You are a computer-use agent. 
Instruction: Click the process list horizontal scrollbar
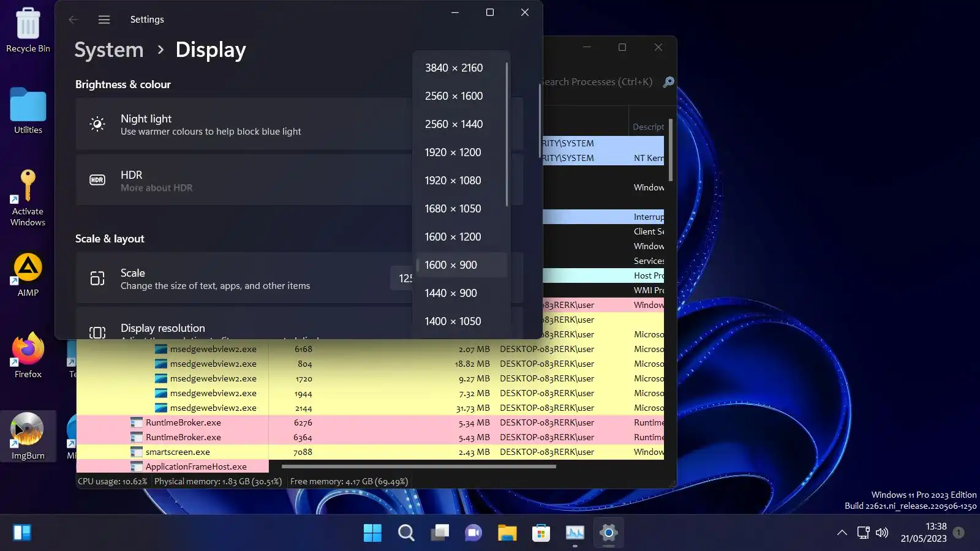coord(419,467)
